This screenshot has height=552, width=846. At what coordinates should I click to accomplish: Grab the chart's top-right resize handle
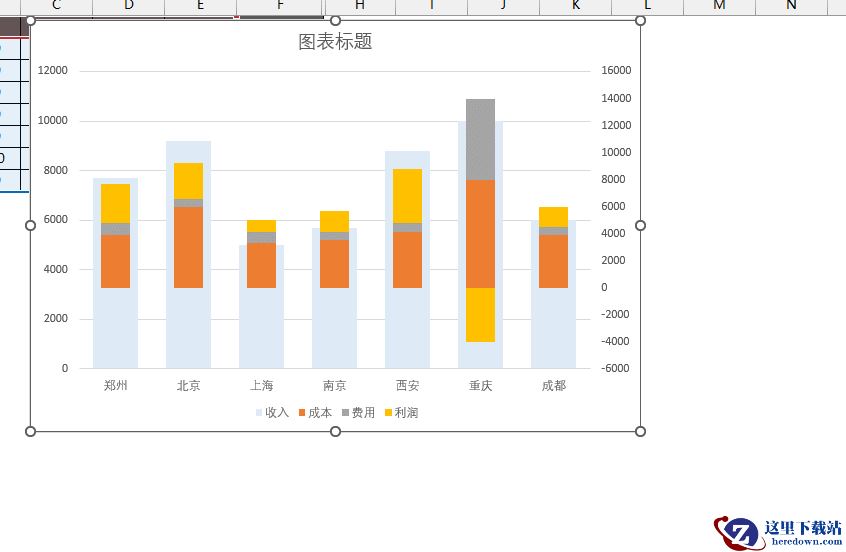(640, 21)
